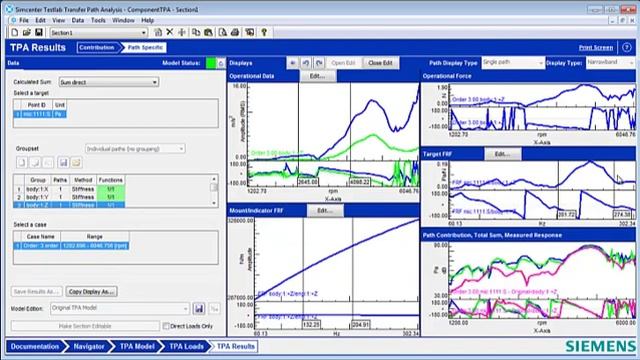
Task: Select the TPA Results workflow tab
Action: (x=235, y=346)
